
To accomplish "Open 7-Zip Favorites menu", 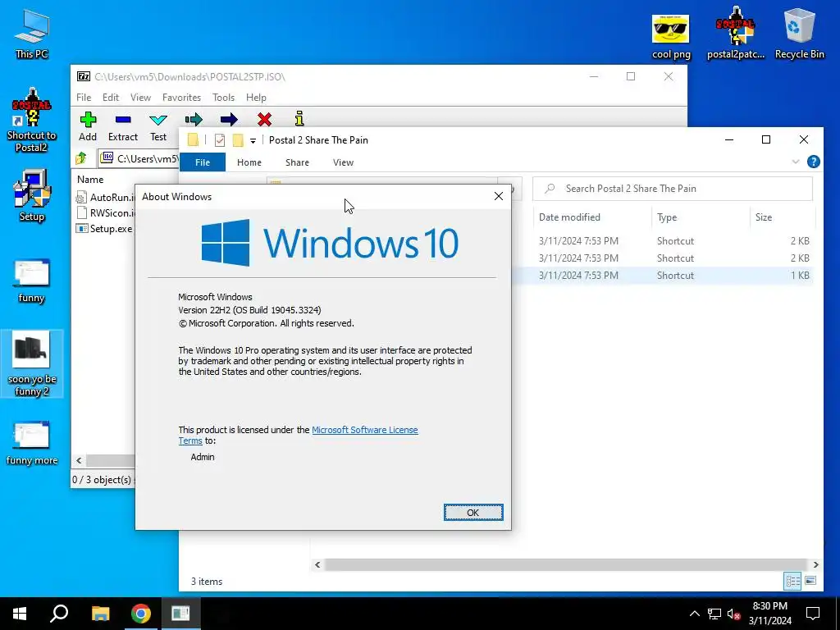I will 181,98.
